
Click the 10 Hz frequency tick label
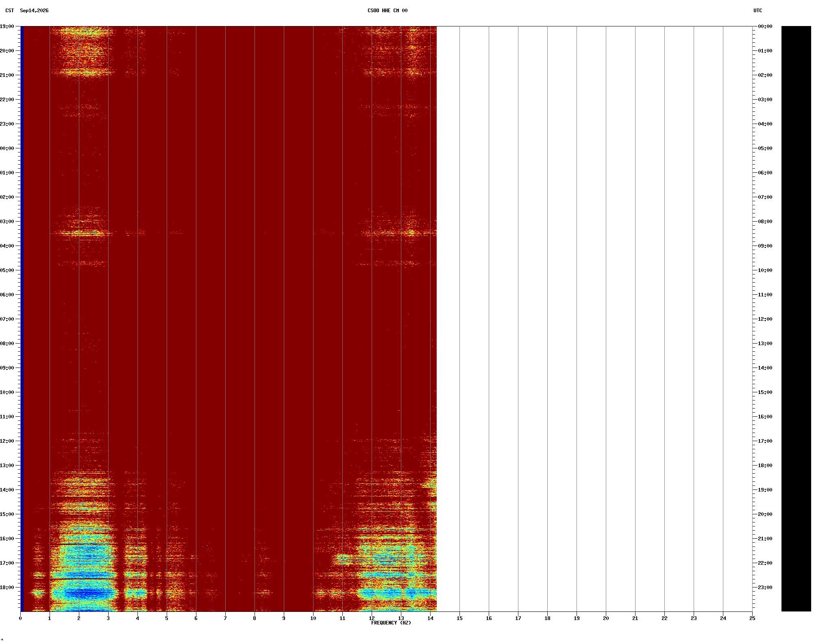point(313,618)
